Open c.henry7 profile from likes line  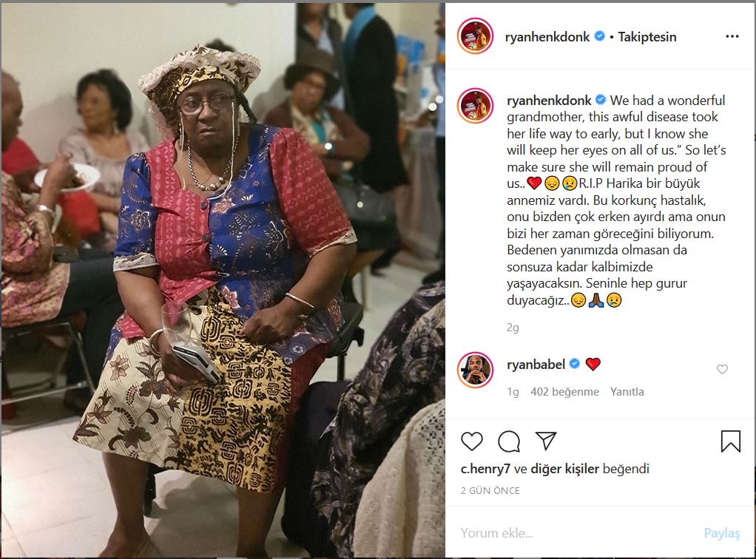[485, 469]
